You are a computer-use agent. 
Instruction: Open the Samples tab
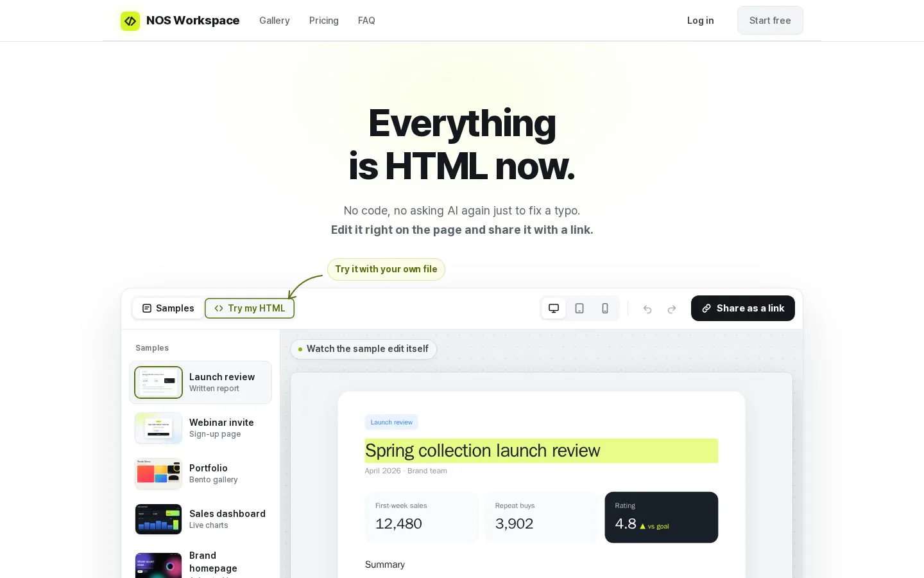coord(168,308)
